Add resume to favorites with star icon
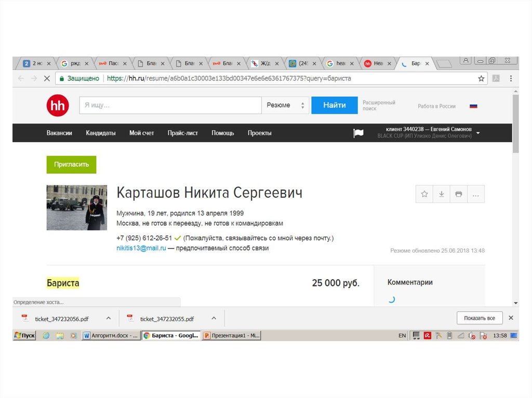 tap(424, 194)
